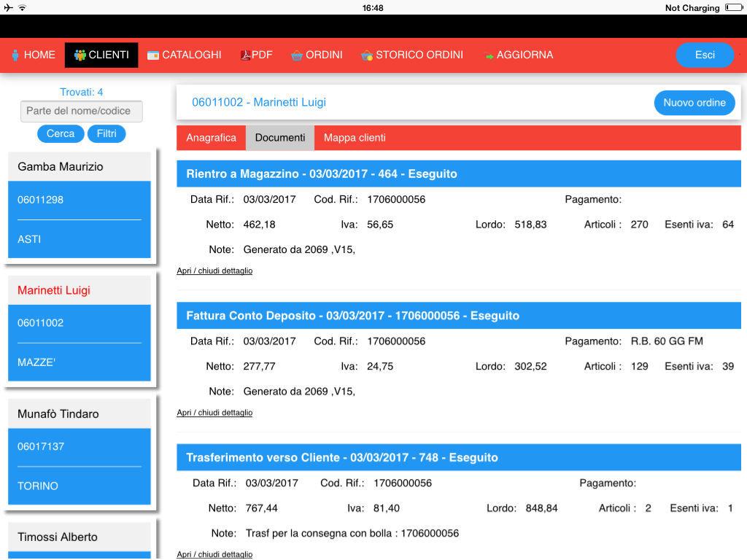Switch to the Anagrafica tab
This screenshot has width=747, height=560.
click(x=211, y=138)
